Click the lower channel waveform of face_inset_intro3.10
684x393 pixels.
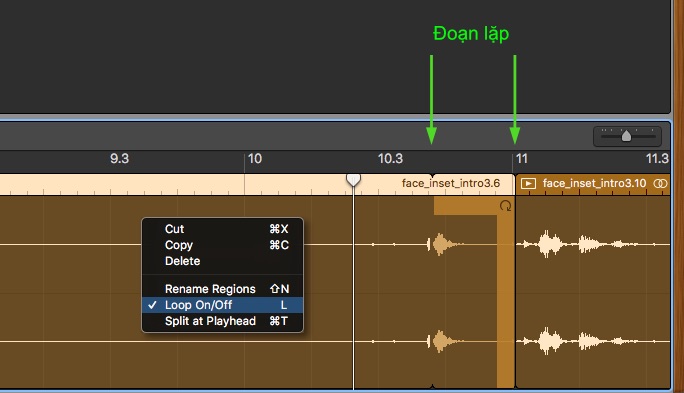coord(593,342)
